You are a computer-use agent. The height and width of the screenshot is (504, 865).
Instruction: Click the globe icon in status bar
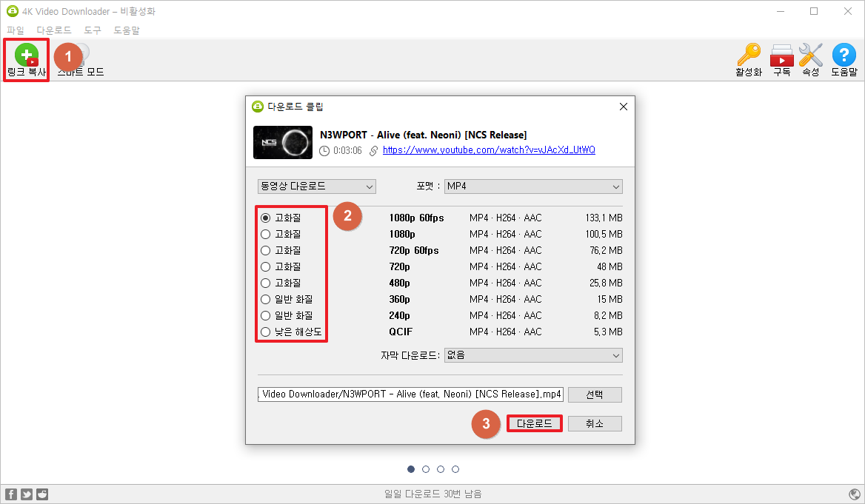(854, 494)
